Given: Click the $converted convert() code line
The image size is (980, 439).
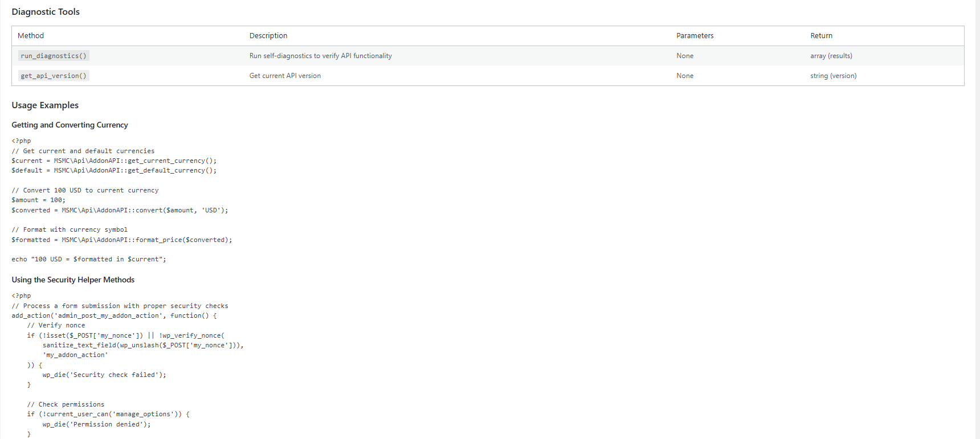Looking at the screenshot, I should (x=120, y=210).
